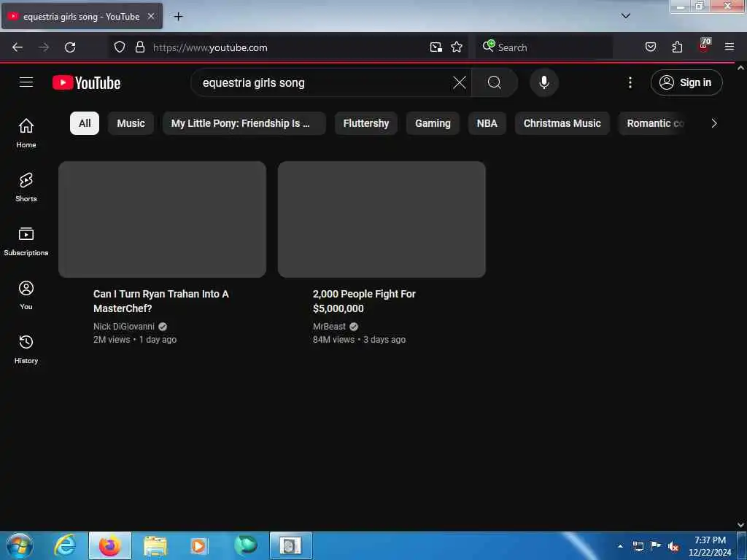Click the extension icon with badge 70
The image size is (747, 560).
[704, 46]
